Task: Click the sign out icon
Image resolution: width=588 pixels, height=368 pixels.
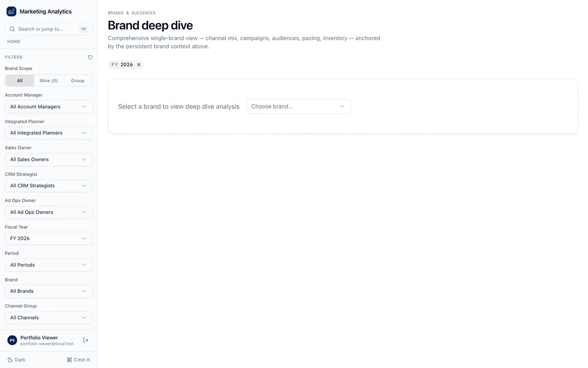Action: (x=86, y=340)
